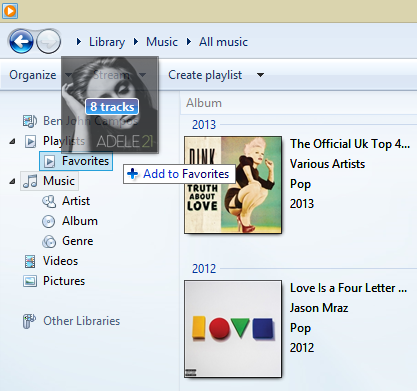Screen dimensions: 417x391
Task: Click the 8 tracks badge on Adele 21
Action: pyautogui.click(x=112, y=107)
